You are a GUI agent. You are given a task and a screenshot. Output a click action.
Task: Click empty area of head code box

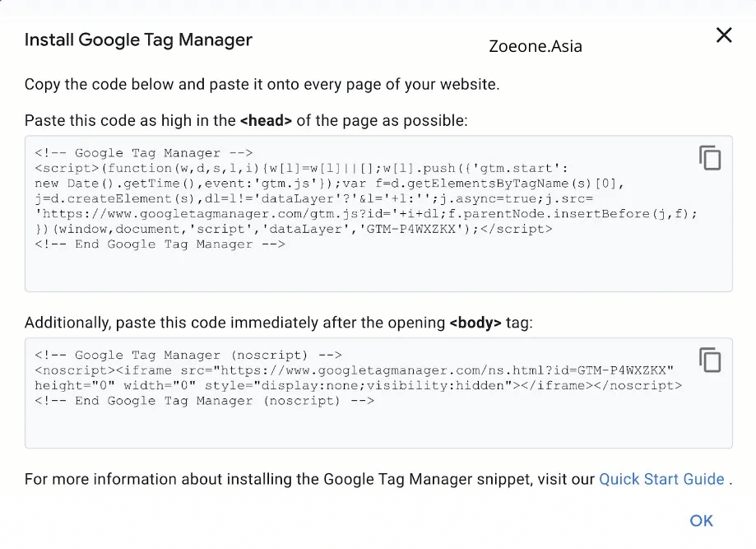coord(378,271)
